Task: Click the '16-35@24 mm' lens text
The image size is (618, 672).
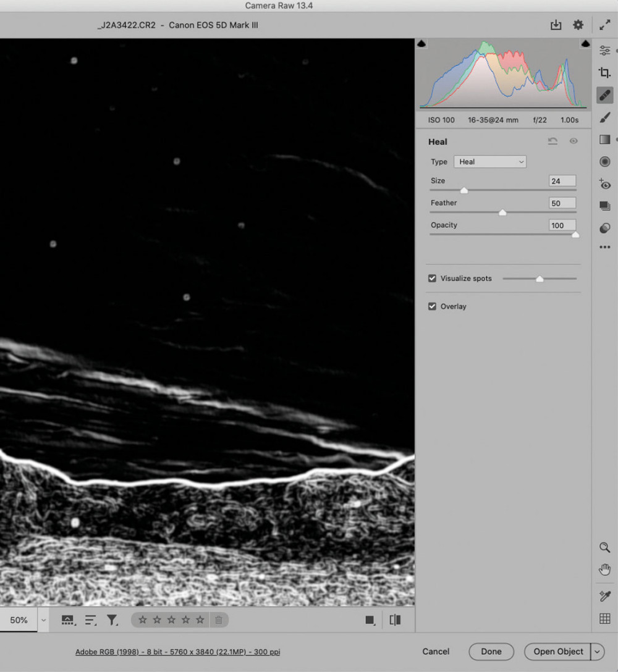Action: tap(493, 120)
